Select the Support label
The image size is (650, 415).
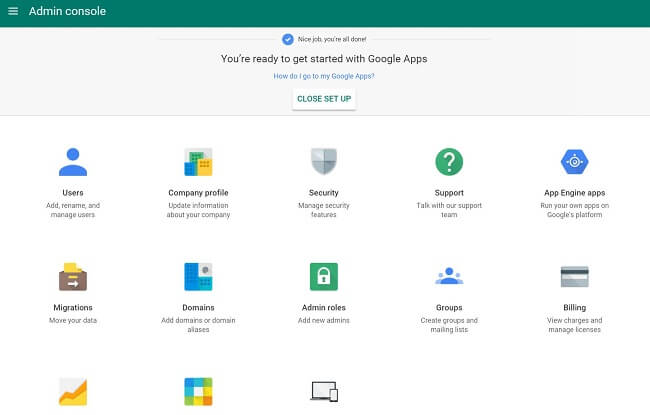click(x=449, y=193)
